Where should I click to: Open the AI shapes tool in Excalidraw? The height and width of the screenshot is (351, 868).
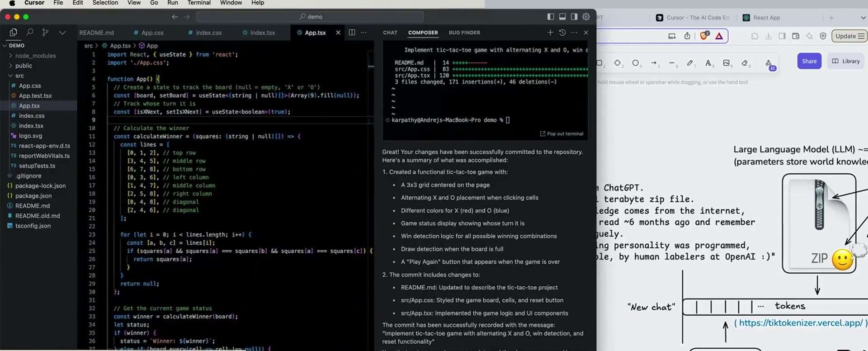[769, 64]
